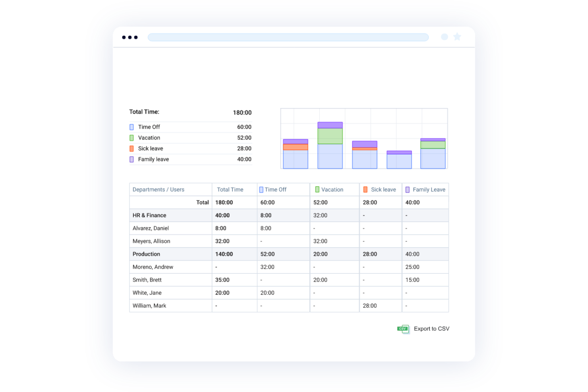Click the shortest fourth chart bar
This screenshot has height=392, width=588.
point(399,160)
